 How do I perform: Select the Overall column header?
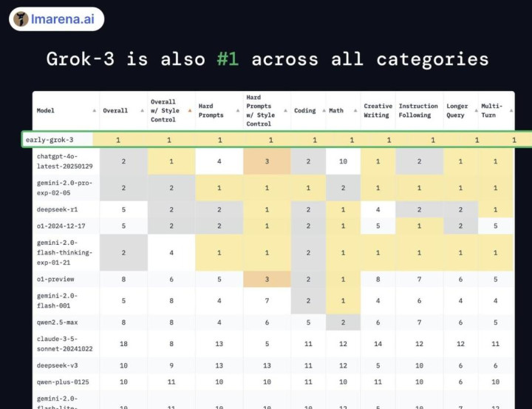pyautogui.click(x=115, y=110)
